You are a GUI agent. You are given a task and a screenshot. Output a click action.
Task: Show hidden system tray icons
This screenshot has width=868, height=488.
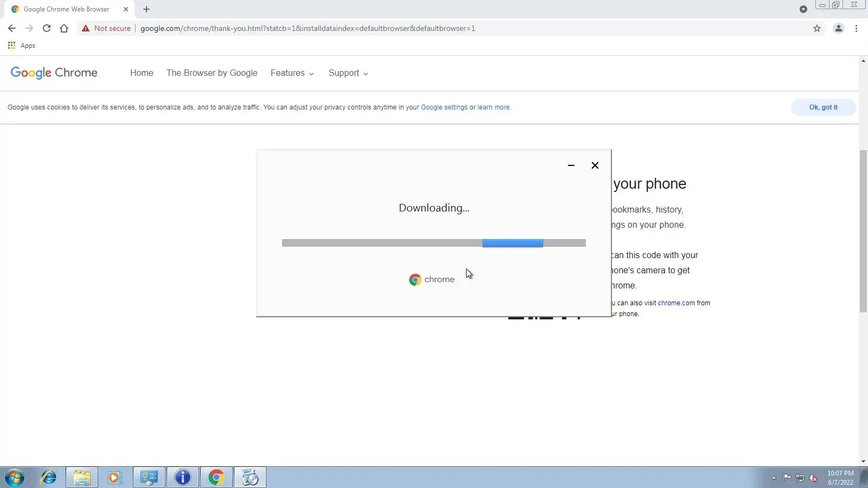tap(774, 478)
